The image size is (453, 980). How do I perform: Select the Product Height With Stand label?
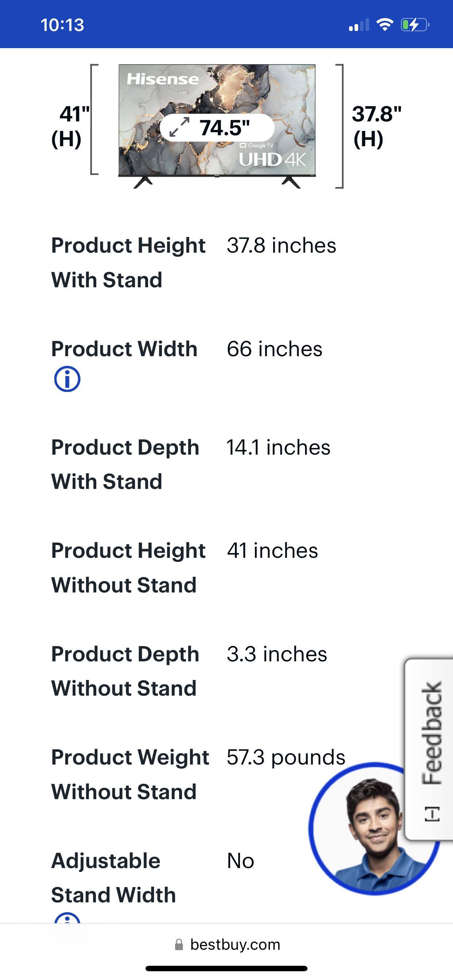[x=128, y=262]
